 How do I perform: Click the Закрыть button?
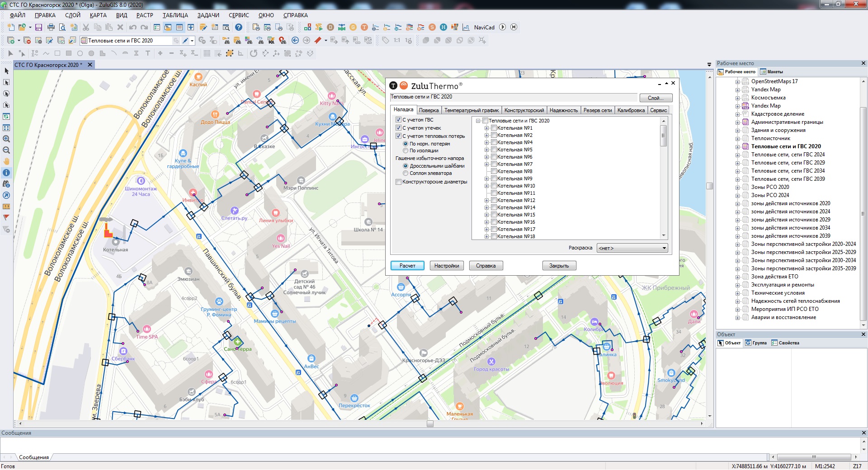click(559, 266)
